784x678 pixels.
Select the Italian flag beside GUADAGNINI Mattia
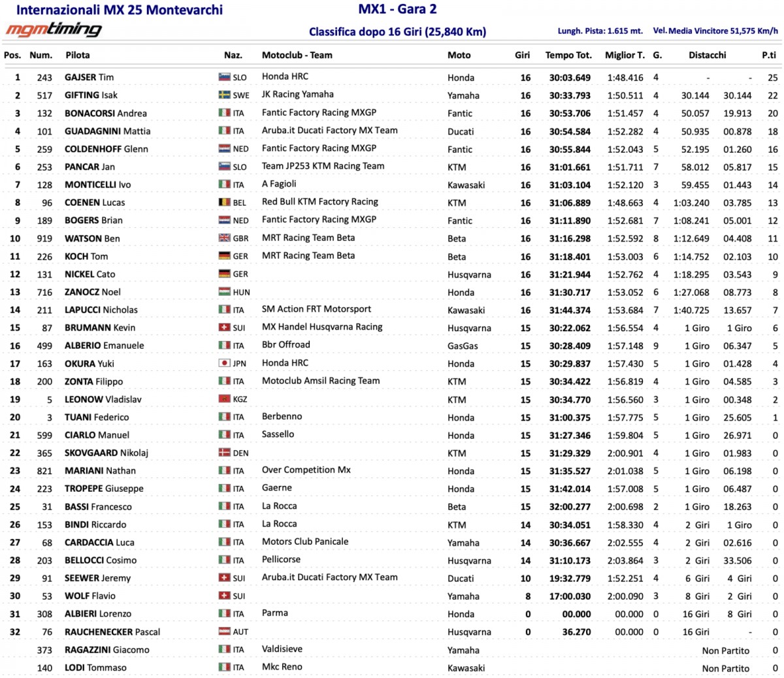click(x=224, y=131)
